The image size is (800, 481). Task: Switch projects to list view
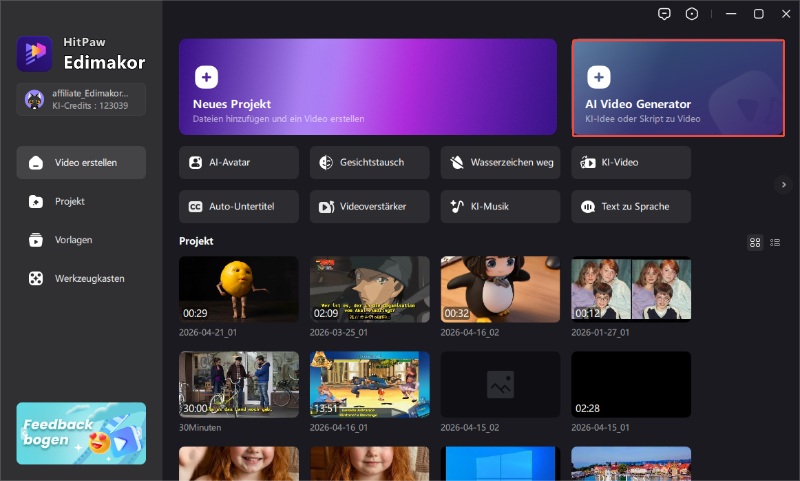click(775, 242)
